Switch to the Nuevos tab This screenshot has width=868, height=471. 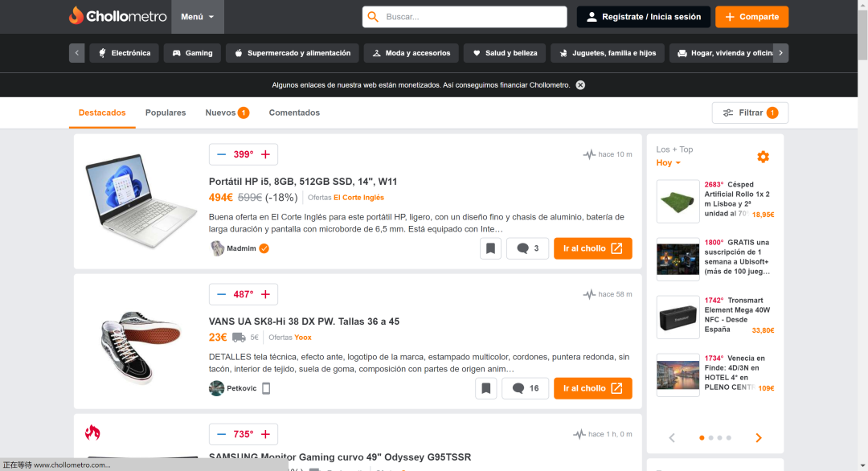(227, 113)
